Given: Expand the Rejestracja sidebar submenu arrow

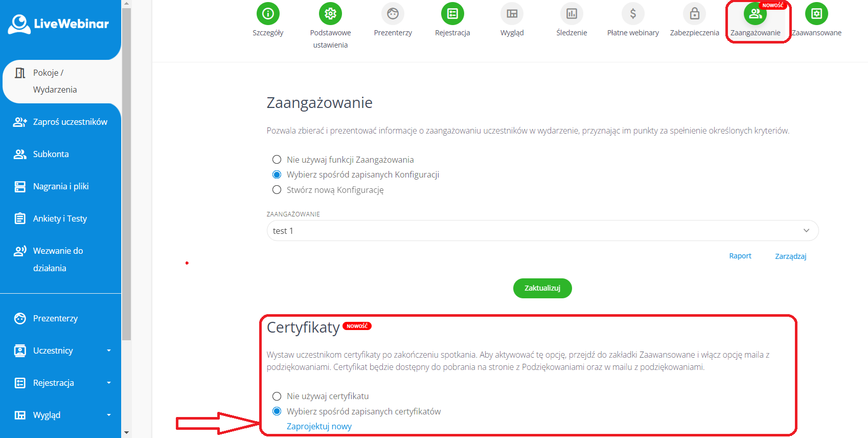Looking at the screenshot, I should [x=109, y=383].
